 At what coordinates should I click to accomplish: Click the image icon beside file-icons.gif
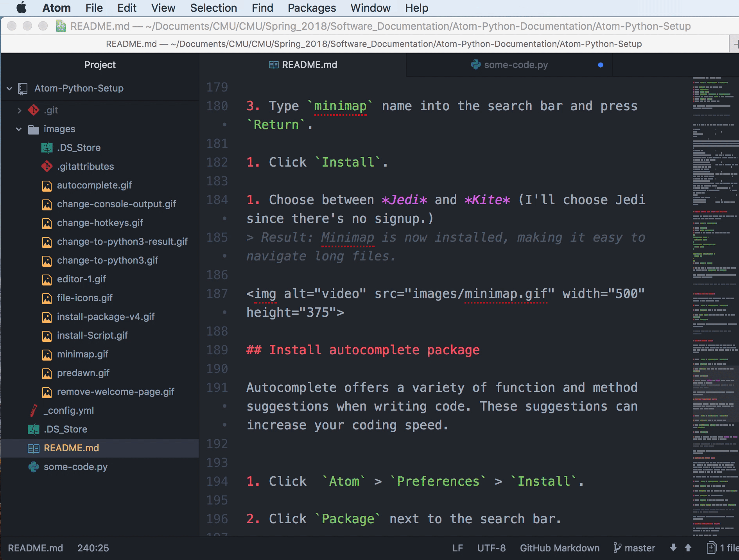(x=47, y=298)
